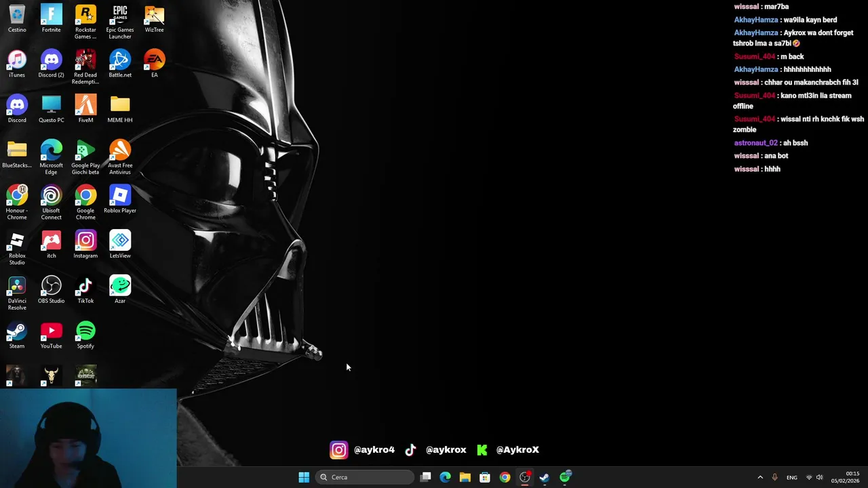This screenshot has width=868, height=488.
Task: Select the bull skull game shortcut on desktop
Action: tap(51, 376)
